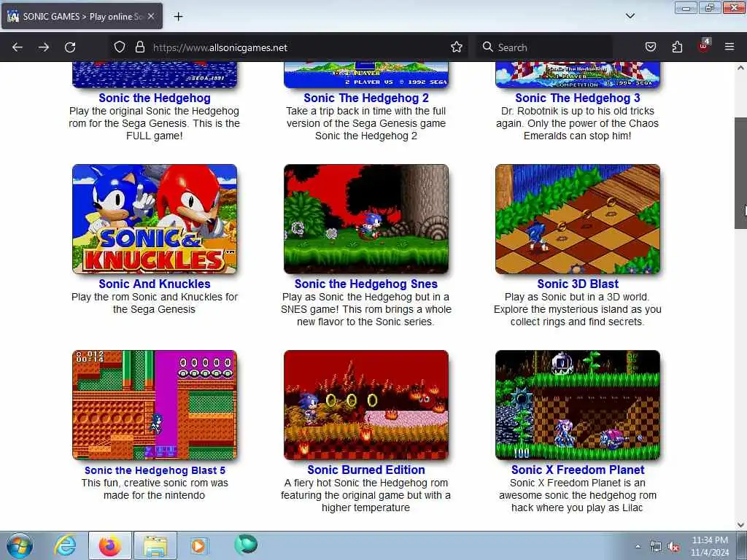This screenshot has width=747, height=560.
Task: Click the Sonic Blast 5 thumbnail
Action: pos(155,405)
